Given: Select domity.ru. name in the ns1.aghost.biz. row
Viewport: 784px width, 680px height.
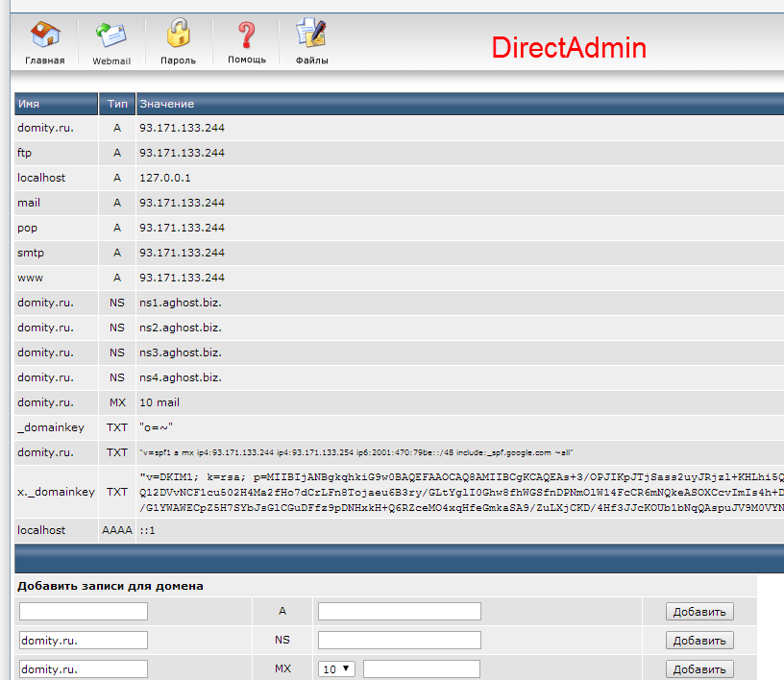Looking at the screenshot, I should tap(45, 303).
